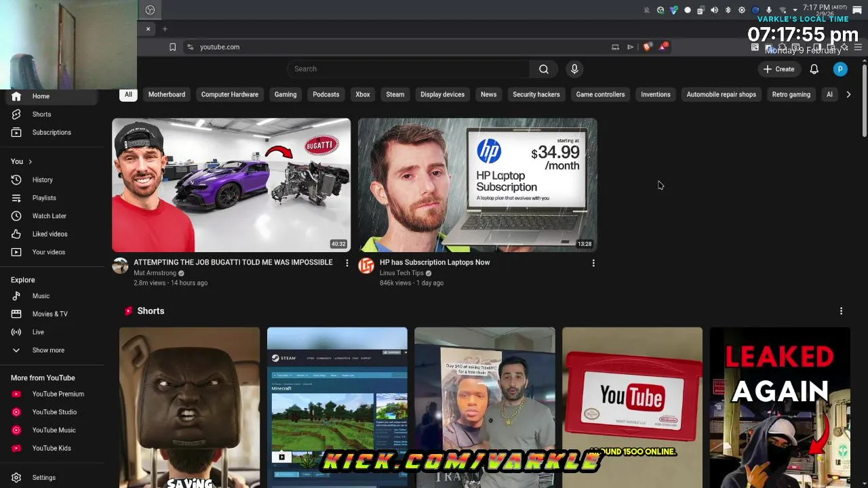Open Linus Tech Tips channel name link
Screen dimensions: 868x488
point(401,273)
